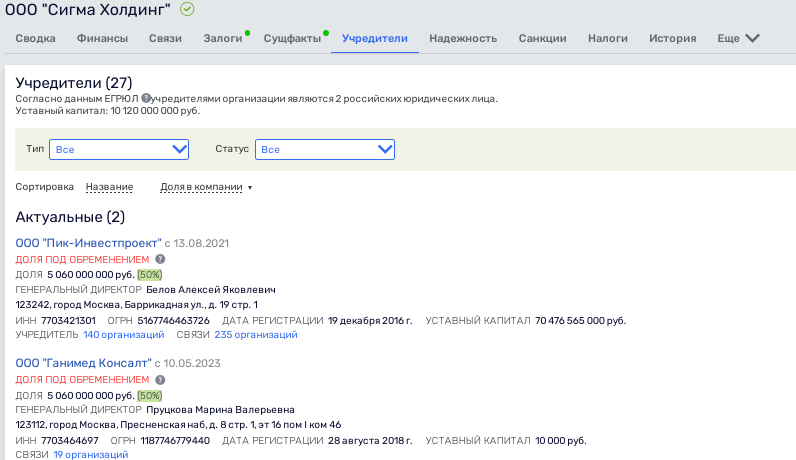Open the Связи tab
The width and height of the screenshot is (796, 460).
point(165,39)
